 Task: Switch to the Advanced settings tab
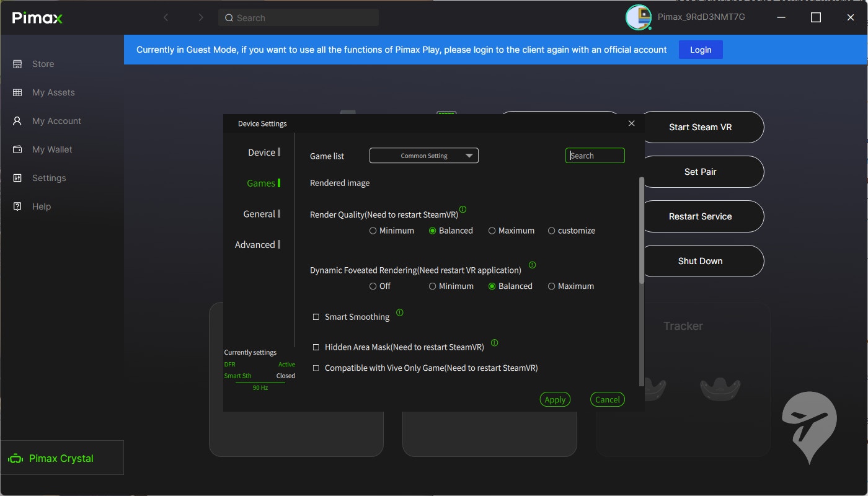[x=255, y=245]
